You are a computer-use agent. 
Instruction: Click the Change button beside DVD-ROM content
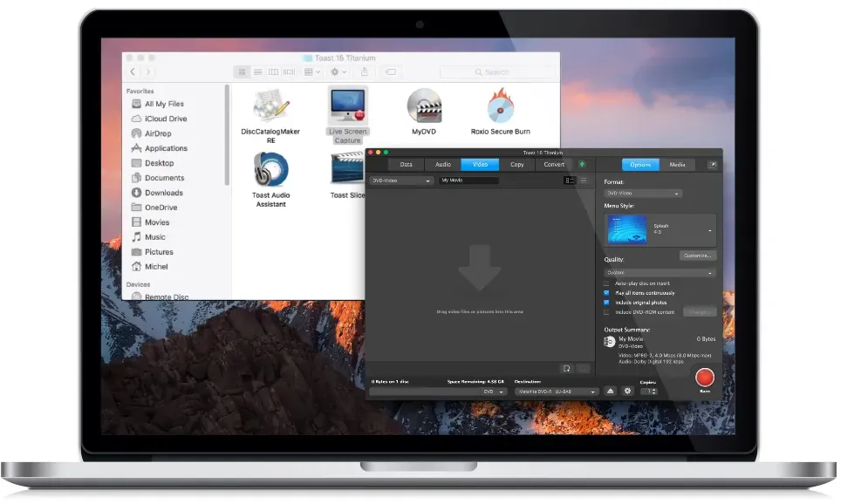pos(700,312)
